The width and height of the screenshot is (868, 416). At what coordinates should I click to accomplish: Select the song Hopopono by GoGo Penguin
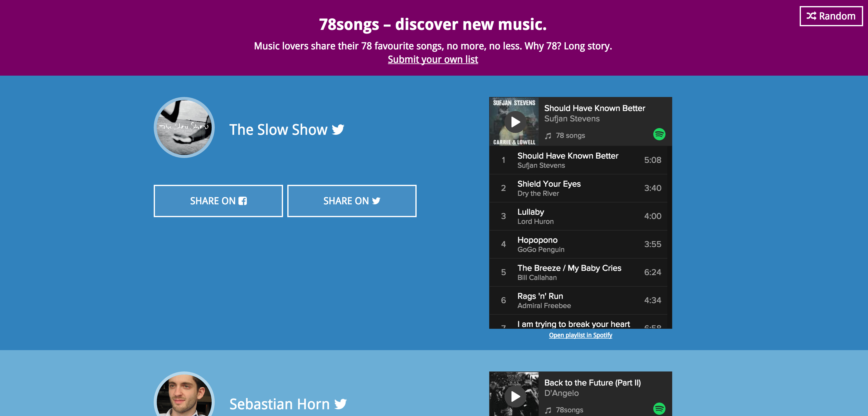pos(579,244)
